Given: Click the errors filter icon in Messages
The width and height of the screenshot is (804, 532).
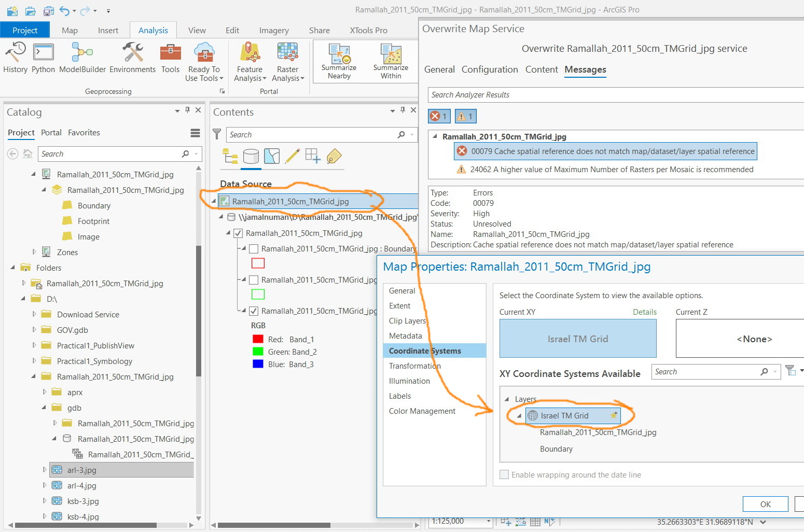Looking at the screenshot, I should (439, 116).
